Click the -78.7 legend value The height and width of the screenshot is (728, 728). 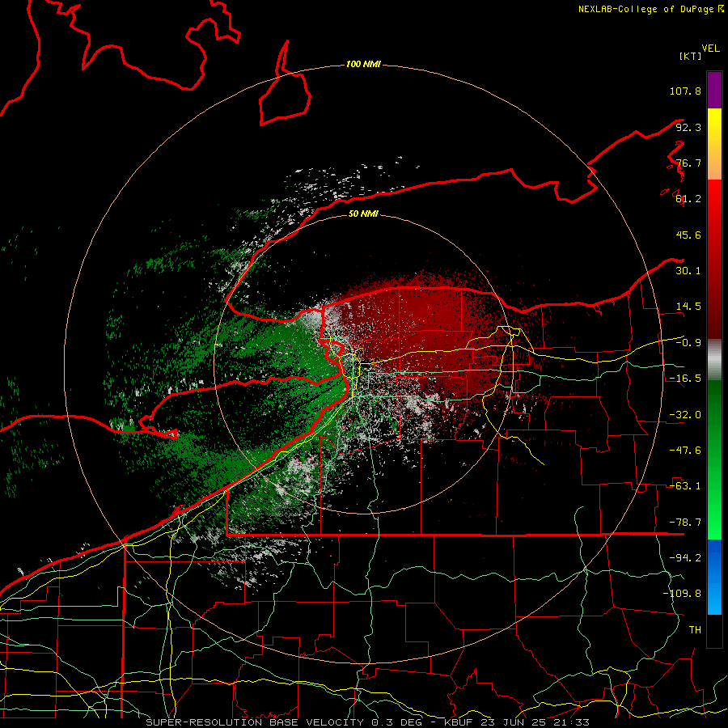pos(685,523)
